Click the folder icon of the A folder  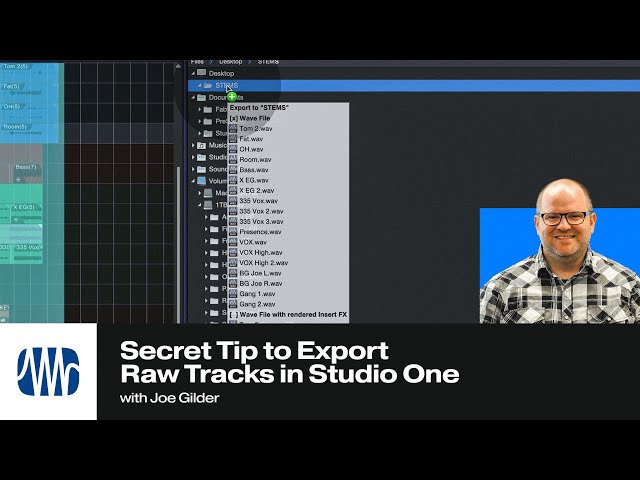point(214,217)
